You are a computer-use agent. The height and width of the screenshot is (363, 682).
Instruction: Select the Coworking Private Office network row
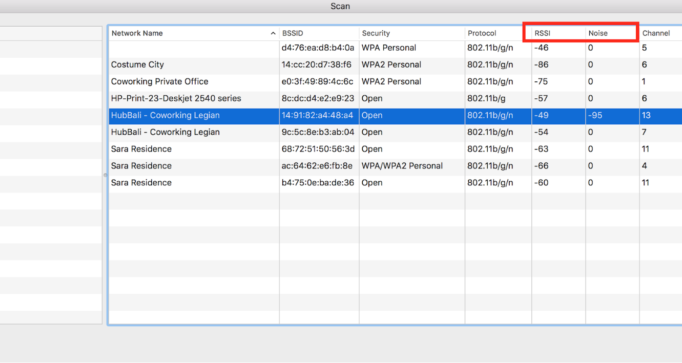[395, 82]
